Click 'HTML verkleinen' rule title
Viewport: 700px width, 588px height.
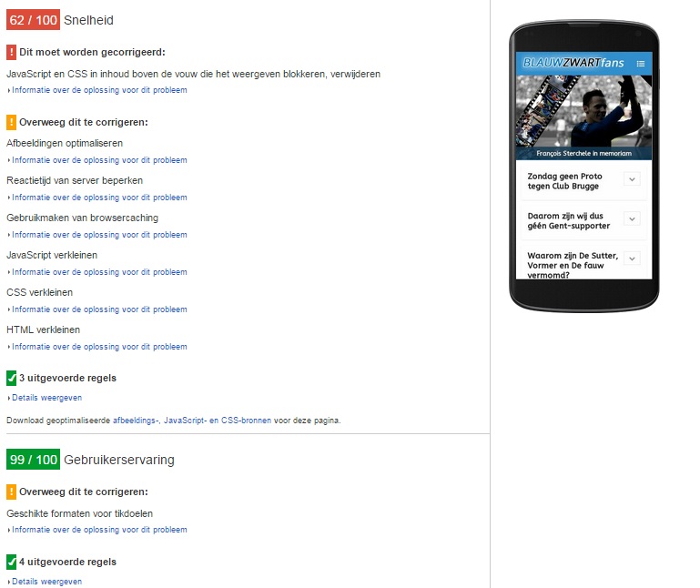[x=43, y=329]
